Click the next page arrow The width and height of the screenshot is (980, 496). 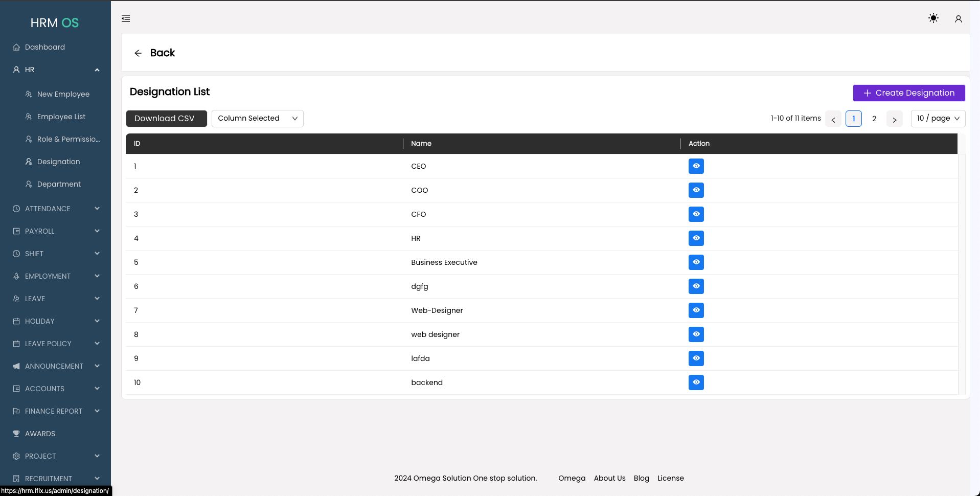point(895,119)
